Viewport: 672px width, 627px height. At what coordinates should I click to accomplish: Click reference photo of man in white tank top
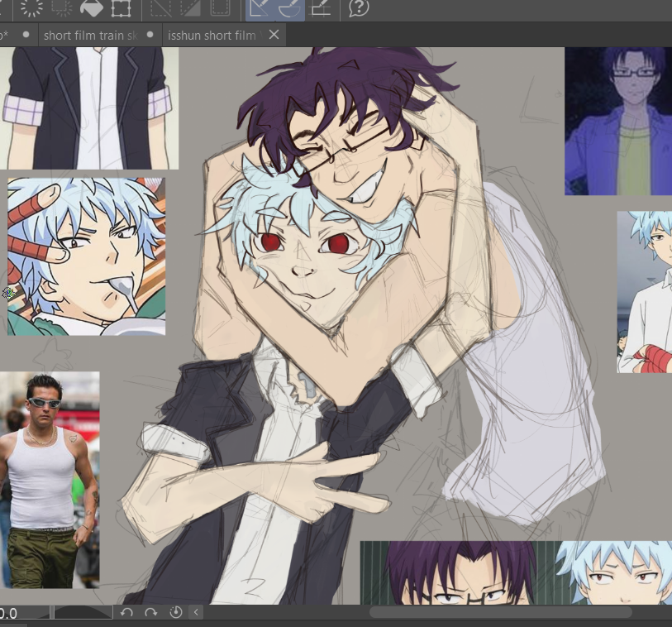tap(50, 480)
